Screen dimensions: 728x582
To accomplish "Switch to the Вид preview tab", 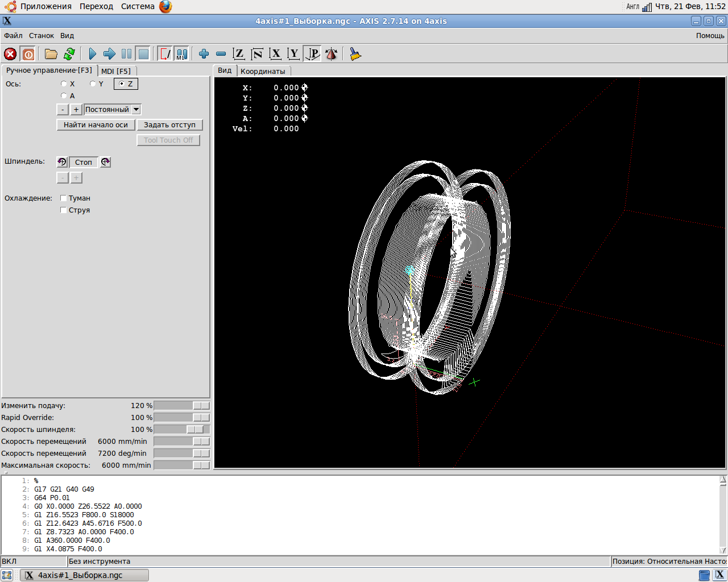I will click(225, 70).
